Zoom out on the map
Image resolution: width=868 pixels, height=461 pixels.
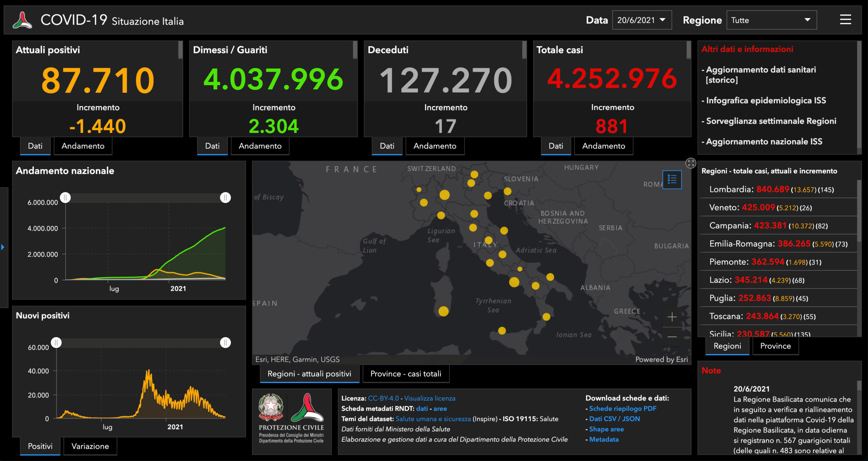click(x=672, y=337)
